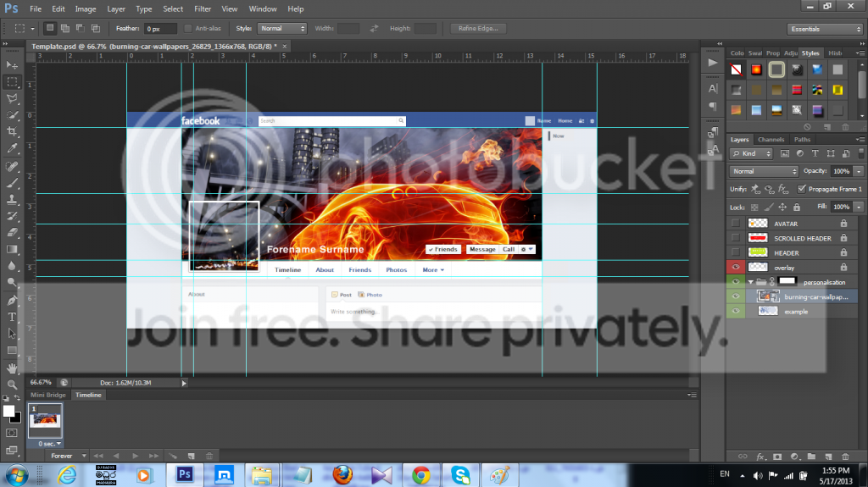Select the Crop tool
868x487 pixels.
(12, 132)
